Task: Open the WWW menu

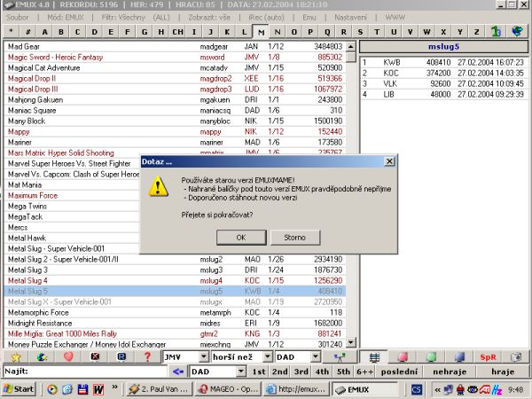Action: (395, 17)
